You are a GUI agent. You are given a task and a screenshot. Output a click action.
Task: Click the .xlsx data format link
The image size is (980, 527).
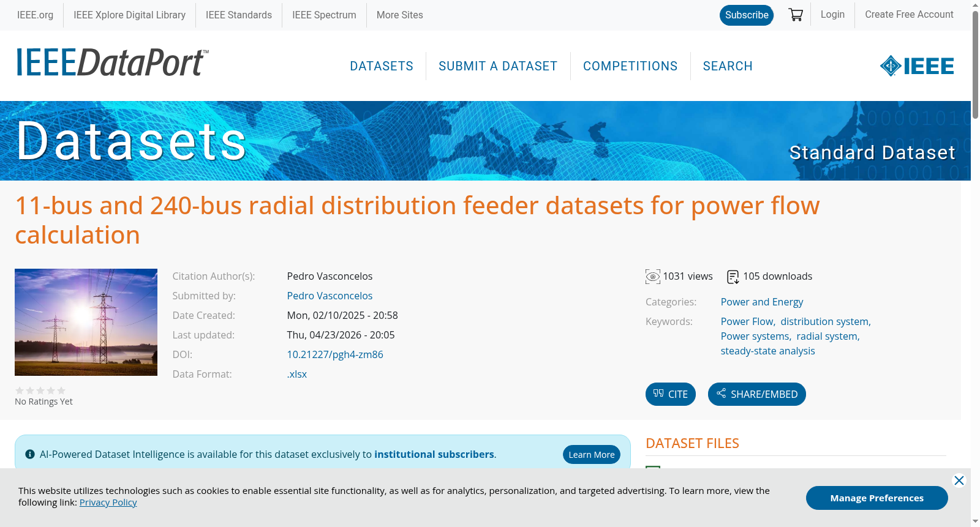pos(297,374)
